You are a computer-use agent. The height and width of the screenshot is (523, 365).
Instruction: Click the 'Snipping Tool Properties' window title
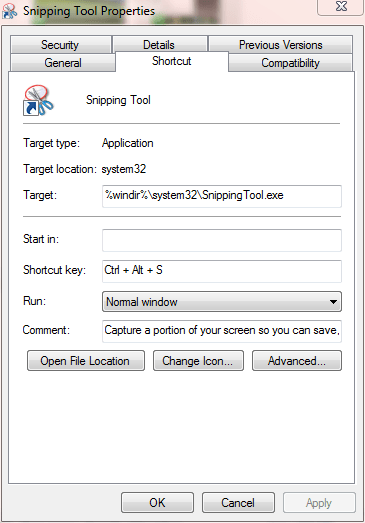point(89,11)
